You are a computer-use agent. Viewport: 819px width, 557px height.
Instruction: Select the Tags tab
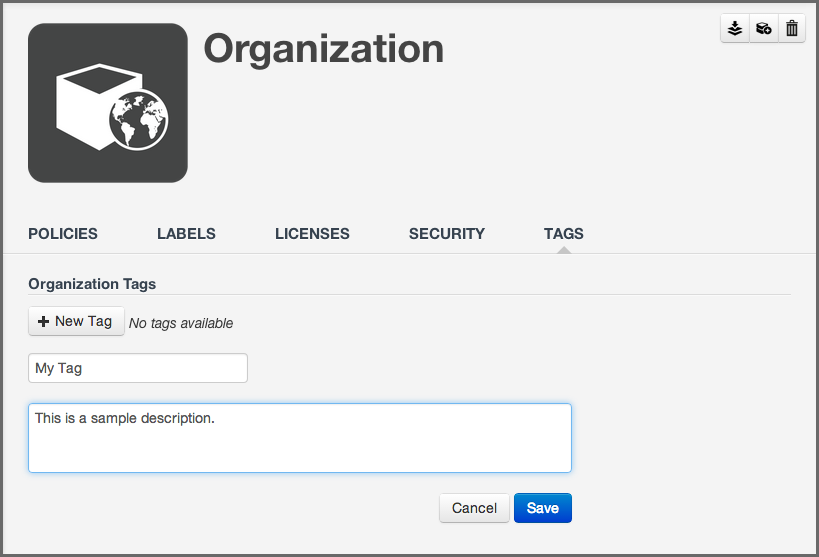pyautogui.click(x=564, y=234)
